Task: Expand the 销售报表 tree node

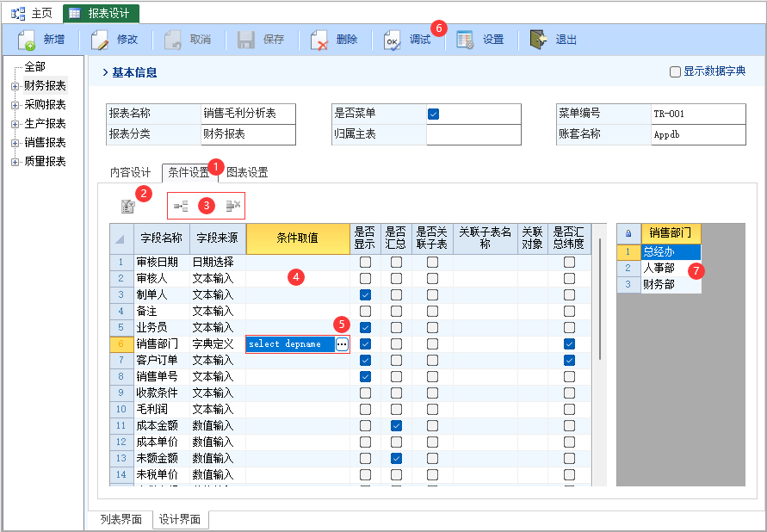Action: click(15, 143)
